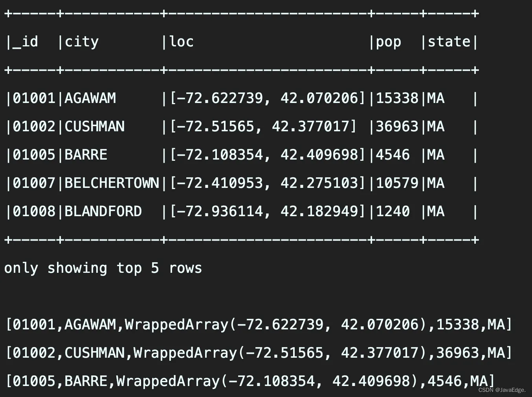
Task: Click city cell AGAWAM in the table
Action: tap(90, 98)
